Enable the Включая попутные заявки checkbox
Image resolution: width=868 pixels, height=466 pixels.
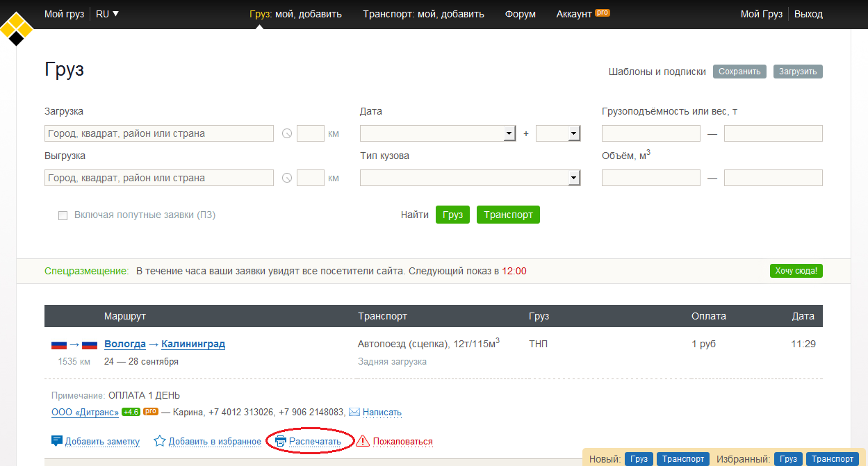(63, 215)
